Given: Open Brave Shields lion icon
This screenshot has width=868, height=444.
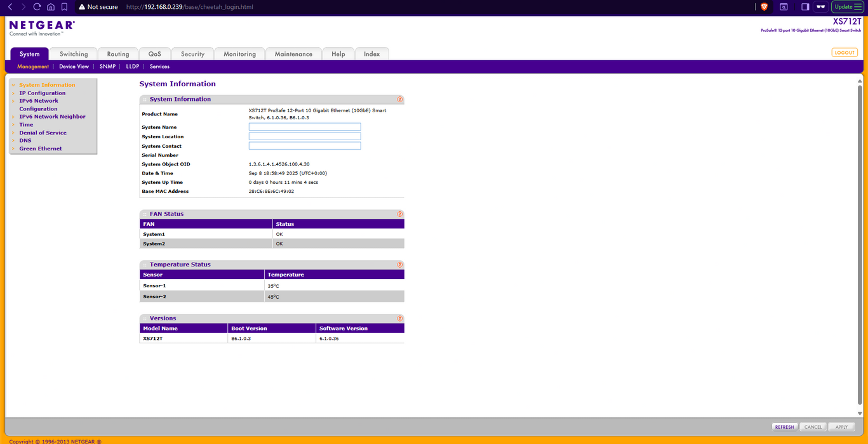Looking at the screenshot, I should [764, 6].
